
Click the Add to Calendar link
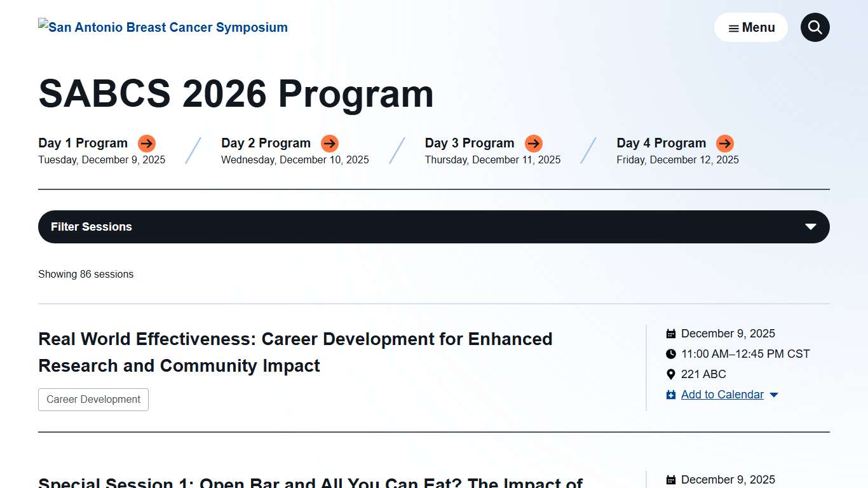[722, 395]
